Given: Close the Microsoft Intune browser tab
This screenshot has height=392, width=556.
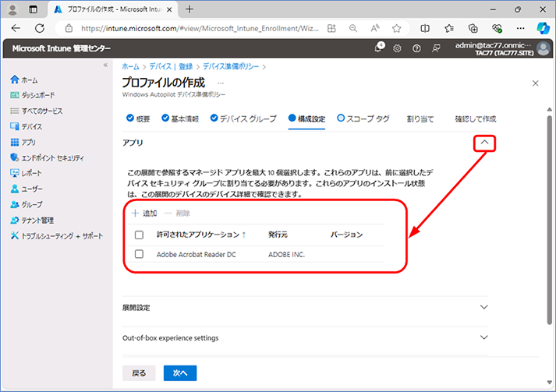Looking at the screenshot, I should point(169,9).
